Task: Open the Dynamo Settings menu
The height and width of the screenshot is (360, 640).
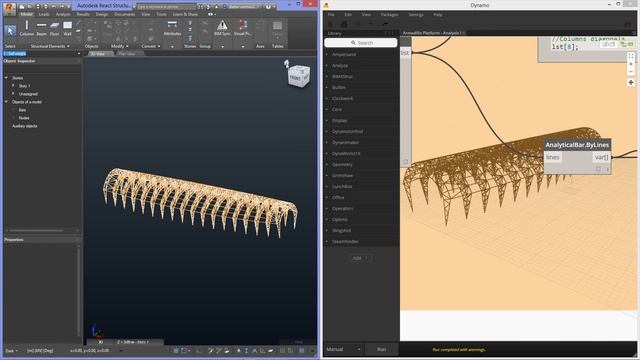Action: 416,15
